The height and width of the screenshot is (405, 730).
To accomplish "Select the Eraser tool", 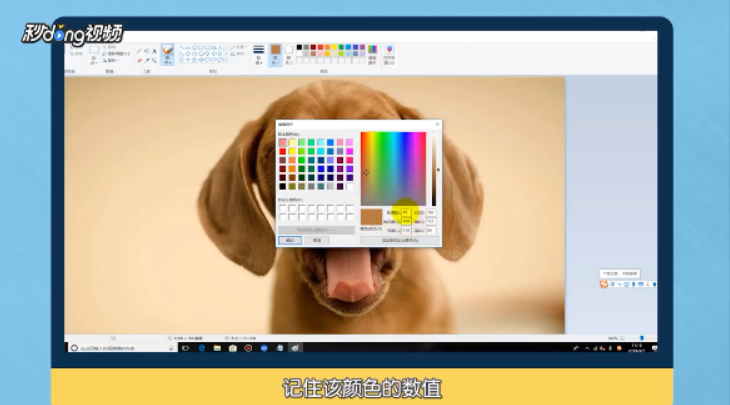I will pos(139,60).
